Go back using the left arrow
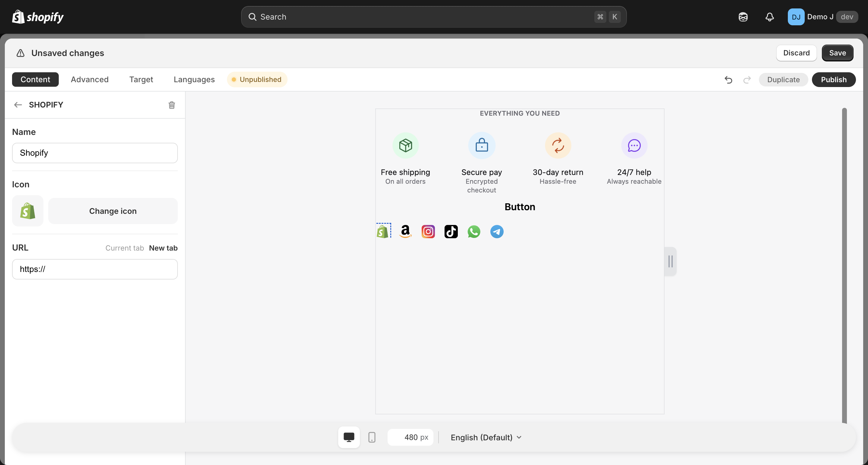Screen dimensions: 868x465 (x=18, y=105)
